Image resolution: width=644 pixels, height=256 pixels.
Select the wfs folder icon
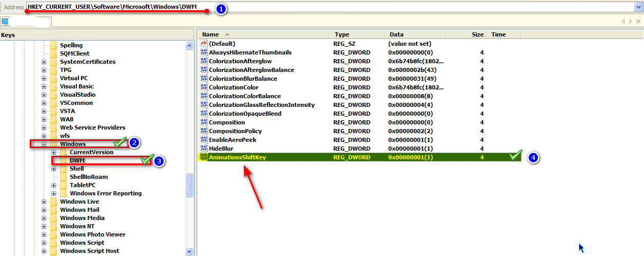point(54,136)
